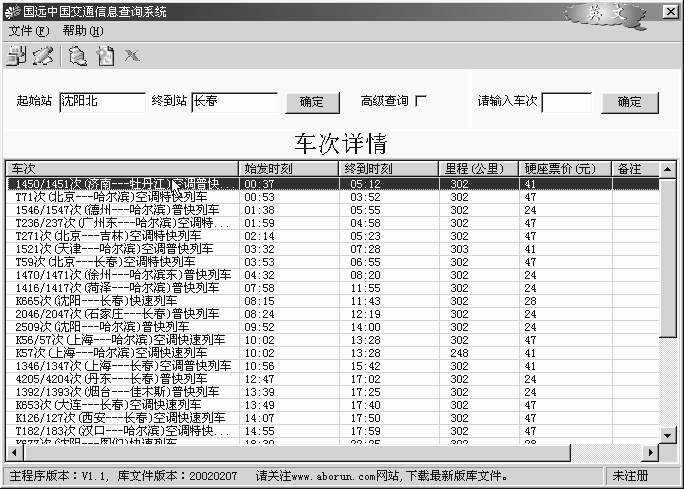The width and height of the screenshot is (684, 489).
Task: Select the 1521次 天津---哈尔滨 row
Action: [x=332, y=249]
